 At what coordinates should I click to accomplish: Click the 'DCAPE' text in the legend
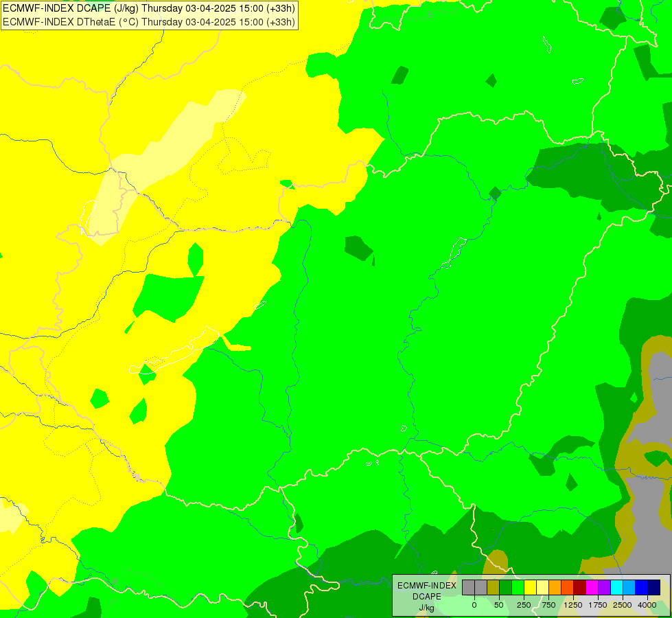click(x=426, y=597)
